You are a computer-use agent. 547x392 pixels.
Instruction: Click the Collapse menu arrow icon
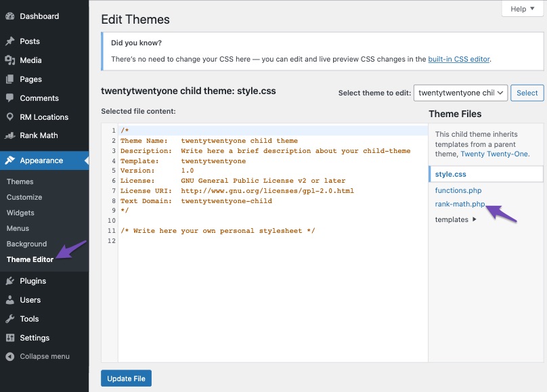click(x=10, y=356)
